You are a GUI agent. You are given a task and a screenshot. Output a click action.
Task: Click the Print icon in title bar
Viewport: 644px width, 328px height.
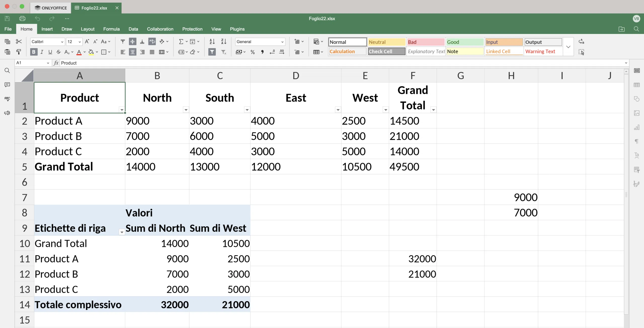click(x=22, y=18)
